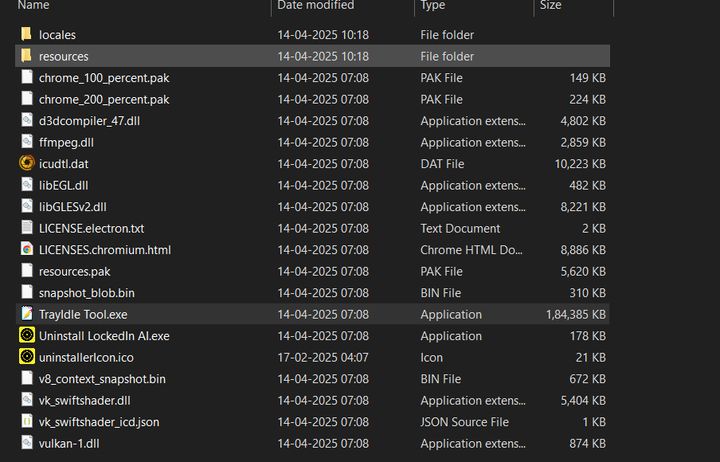This screenshot has width=720, height=462.
Task: Select the resources folder icon
Action: pyautogui.click(x=27, y=57)
